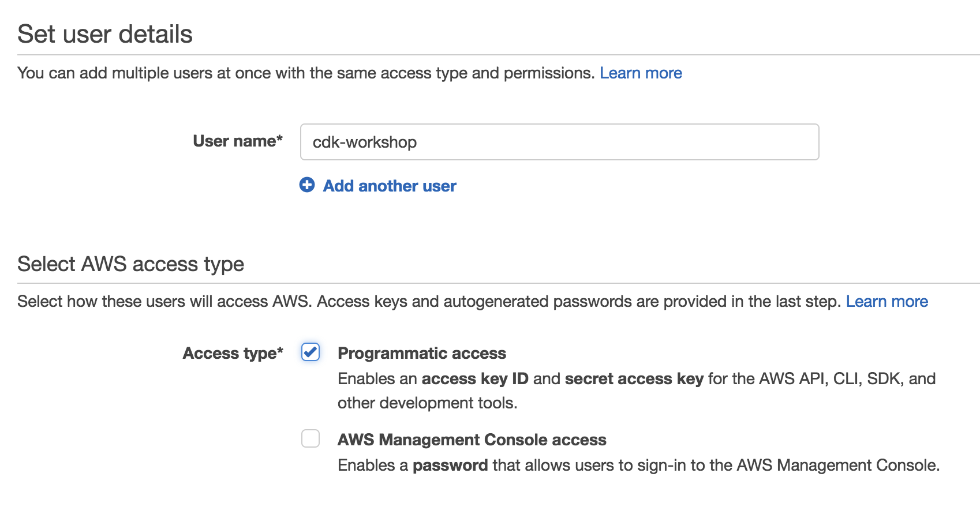Click the User name field containing cdk-workshop
This screenshot has height=518, width=980.
559,142
